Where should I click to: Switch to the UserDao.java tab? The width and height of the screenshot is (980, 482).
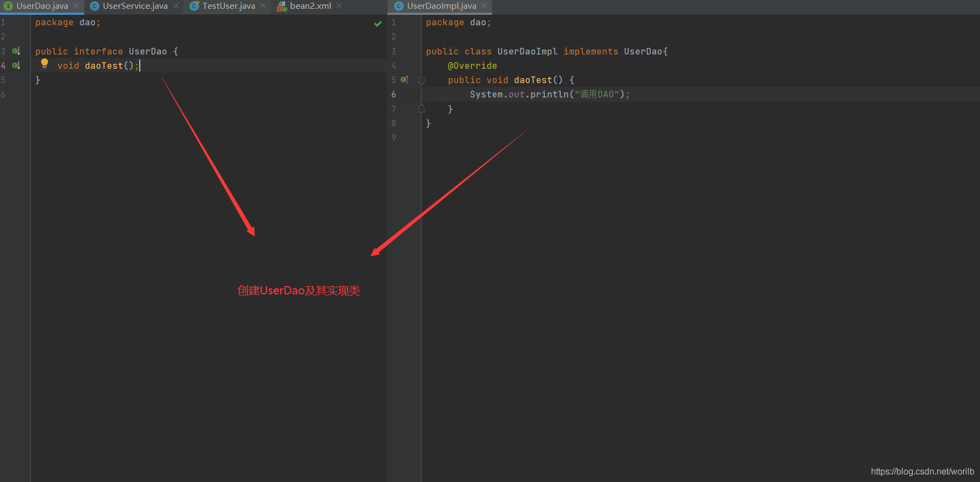click(42, 6)
